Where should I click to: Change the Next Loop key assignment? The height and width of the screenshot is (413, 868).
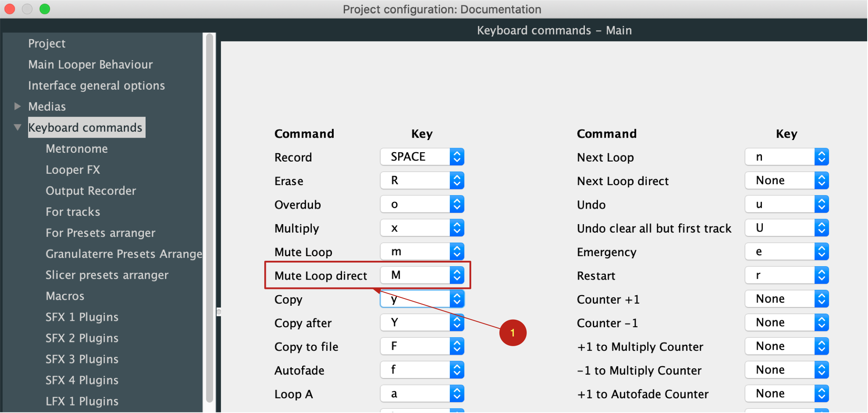pos(787,157)
